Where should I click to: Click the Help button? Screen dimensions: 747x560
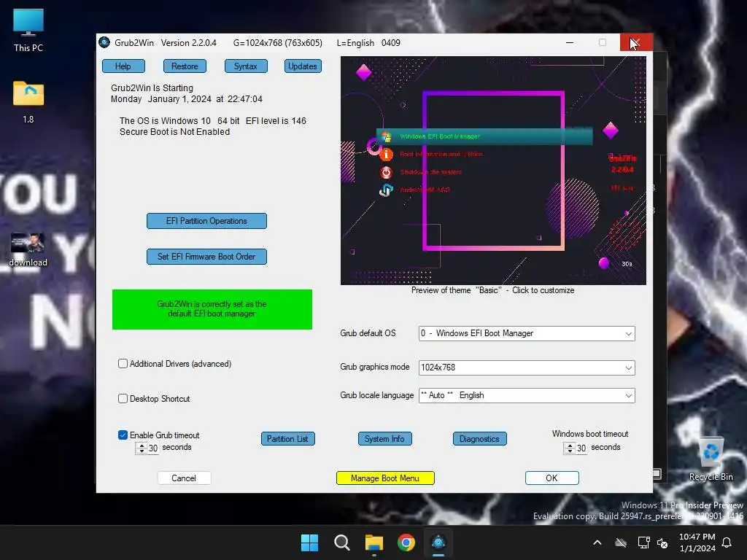point(123,66)
